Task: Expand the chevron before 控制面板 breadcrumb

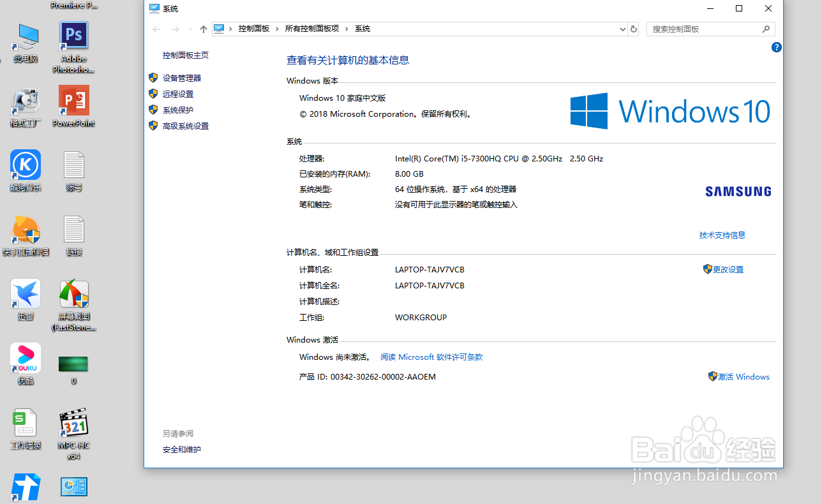Action: coord(230,29)
